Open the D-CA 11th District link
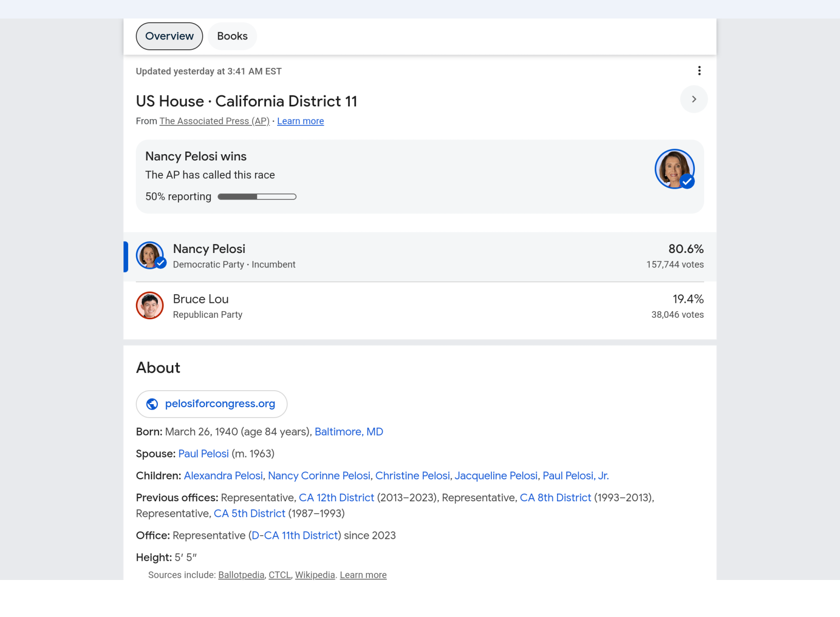This screenshot has height=617, width=840. [295, 536]
